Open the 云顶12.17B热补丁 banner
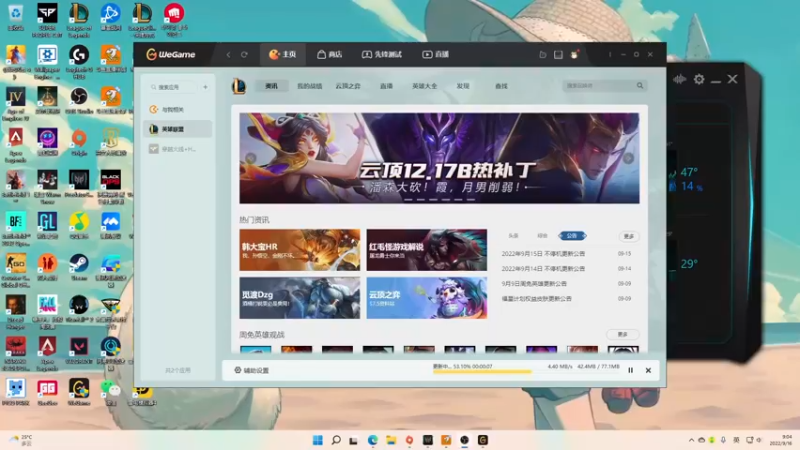Screen dimensions: 800x450 click(x=439, y=158)
